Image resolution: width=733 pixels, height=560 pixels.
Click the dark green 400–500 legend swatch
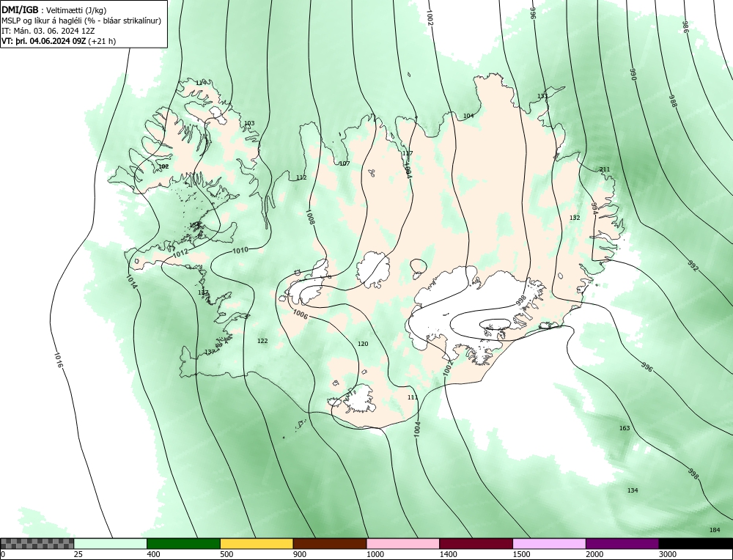pyautogui.click(x=183, y=544)
